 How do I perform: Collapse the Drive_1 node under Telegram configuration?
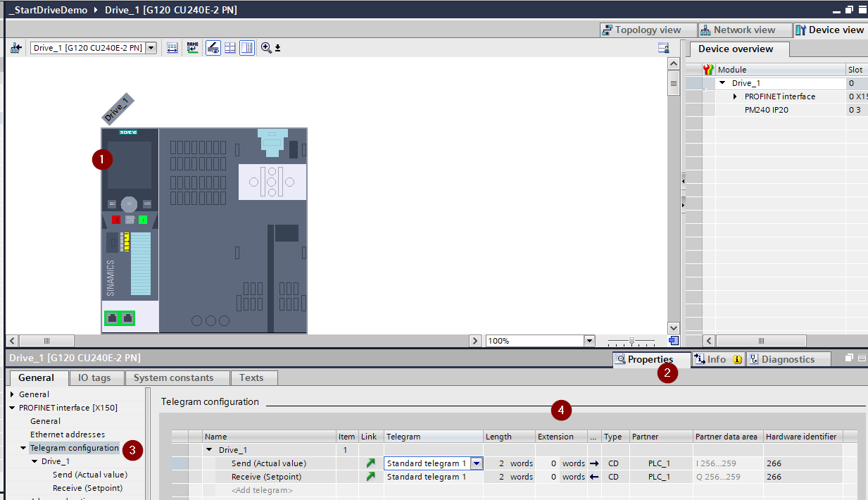click(x=34, y=461)
